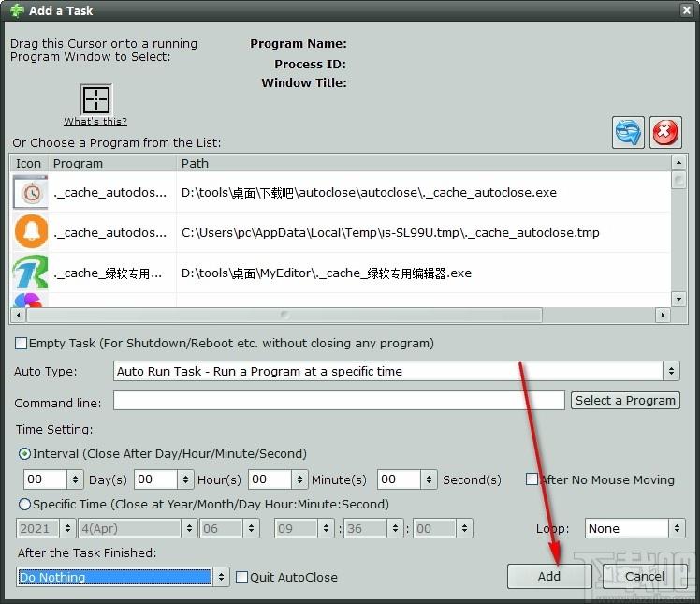
Task: Select the orange bell icon program row
Action: pos(341,232)
